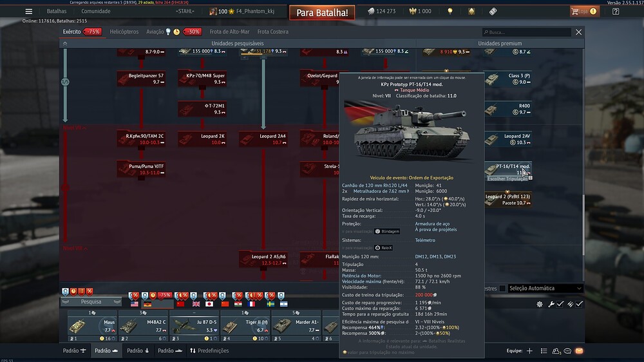Click the gold premium account icon
Viewport: 644px width, 362px height.
pos(471,12)
